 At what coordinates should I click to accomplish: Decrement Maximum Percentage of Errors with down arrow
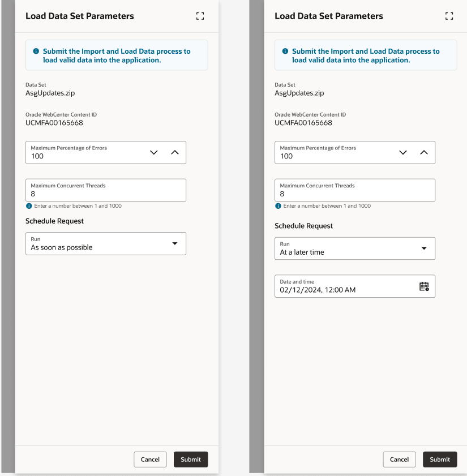153,152
